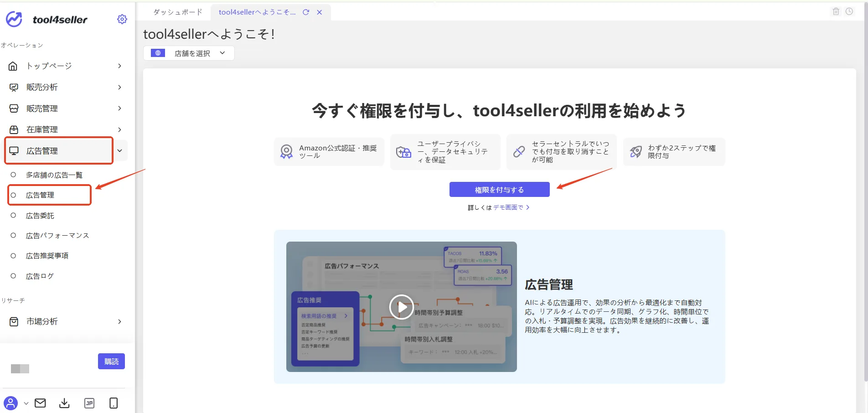Collapse the 広告管理 menu chevron

[120, 151]
